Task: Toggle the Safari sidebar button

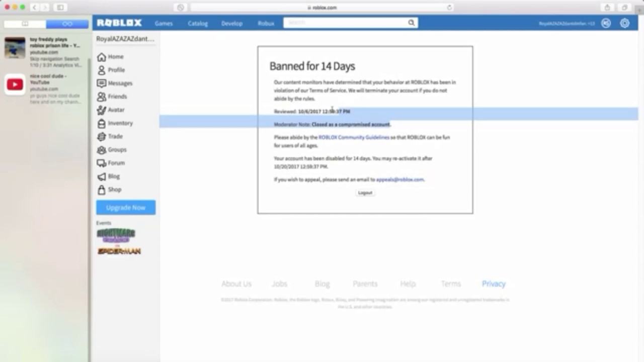Action: (x=60, y=8)
